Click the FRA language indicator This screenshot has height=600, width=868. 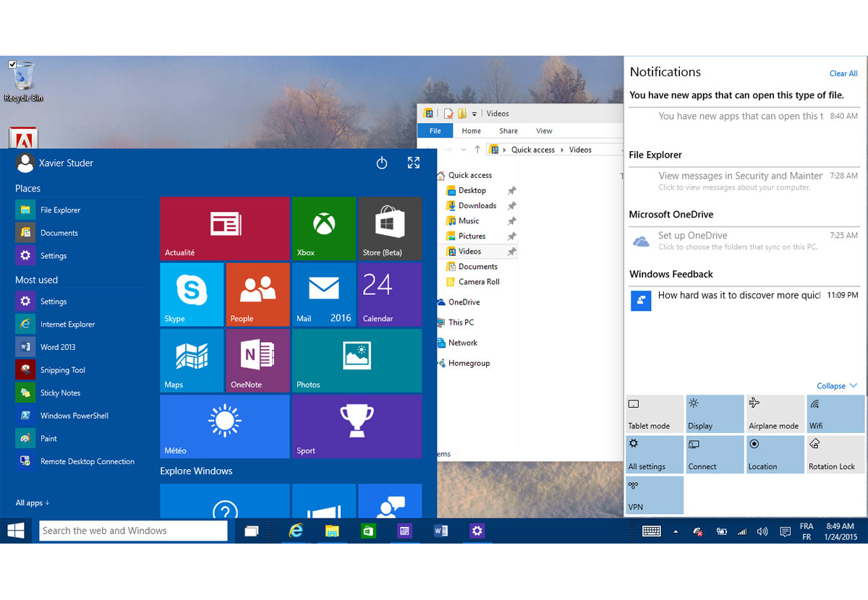[807, 531]
